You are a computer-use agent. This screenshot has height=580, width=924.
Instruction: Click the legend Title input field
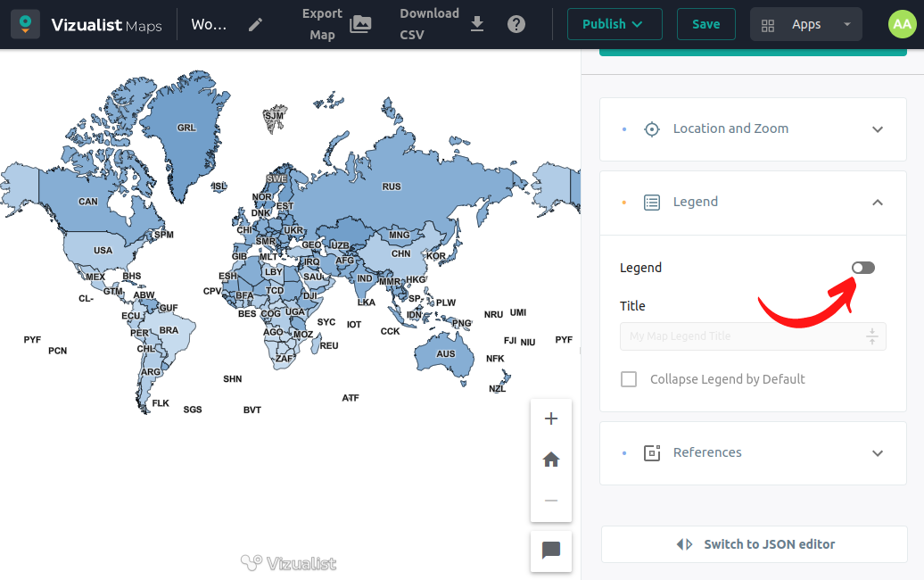coord(744,336)
